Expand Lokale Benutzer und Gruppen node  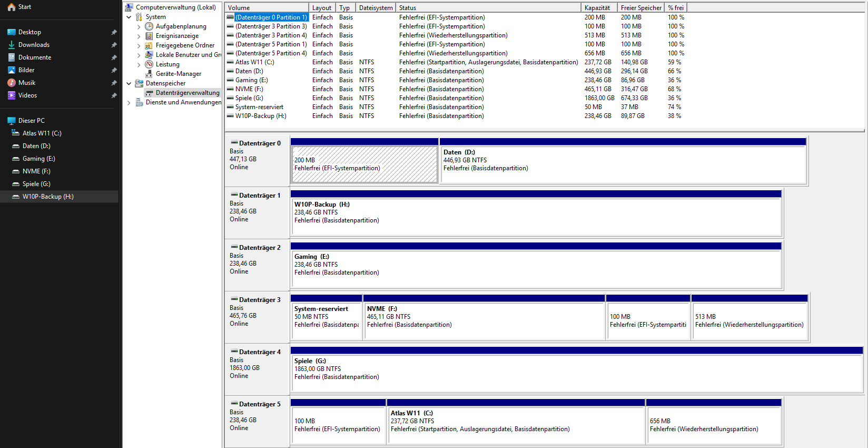click(x=139, y=55)
